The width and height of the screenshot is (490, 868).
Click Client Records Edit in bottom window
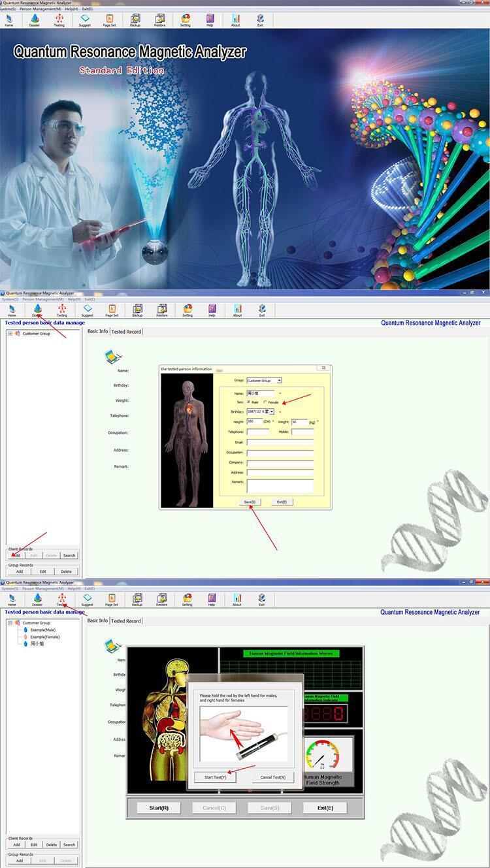click(34, 845)
